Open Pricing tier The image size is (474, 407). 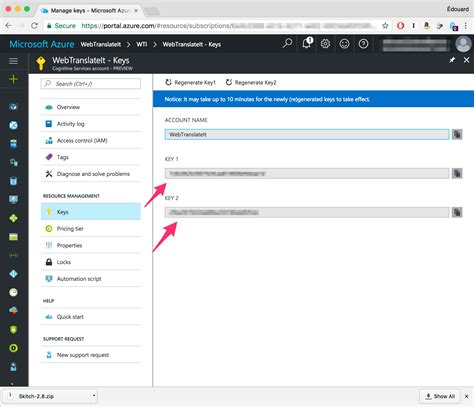click(91, 229)
